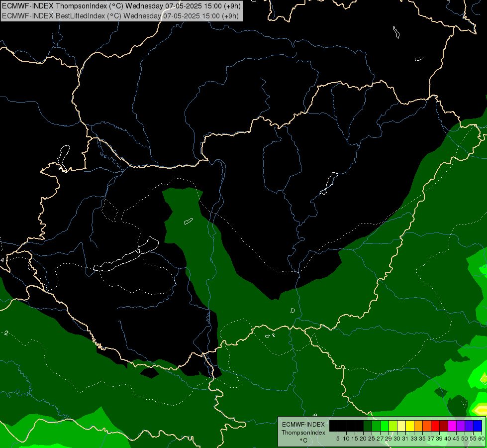Screen dimensions: 487x448
Task: Click the ThompsonIndex title line at top
Action: coord(121,6)
